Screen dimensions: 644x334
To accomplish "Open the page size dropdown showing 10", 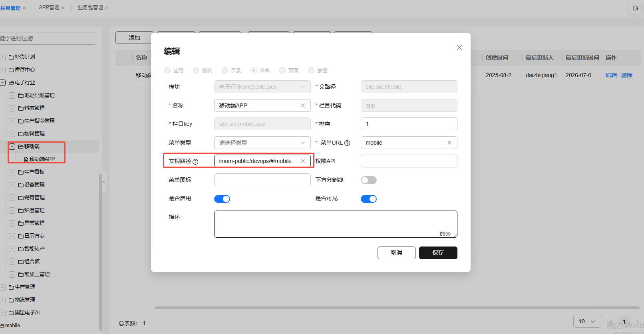I will click(x=587, y=321).
